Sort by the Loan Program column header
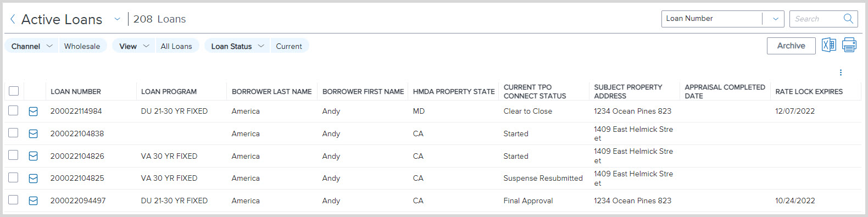Image resolution: width=868 pixels, height=217 pixels. tap(169, 92)
